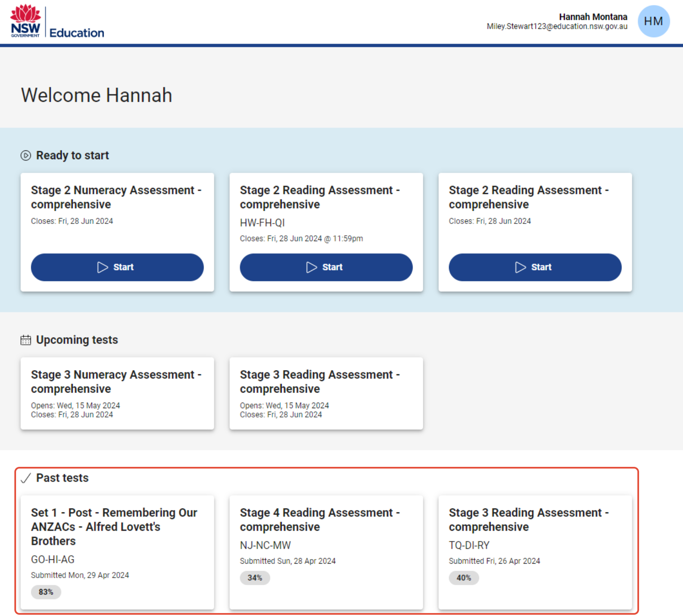Screen dimensions: 683x616
Task: Click Closes Fri 28 Jun 2024 @ 11:59pm
Action: [302, 239]
